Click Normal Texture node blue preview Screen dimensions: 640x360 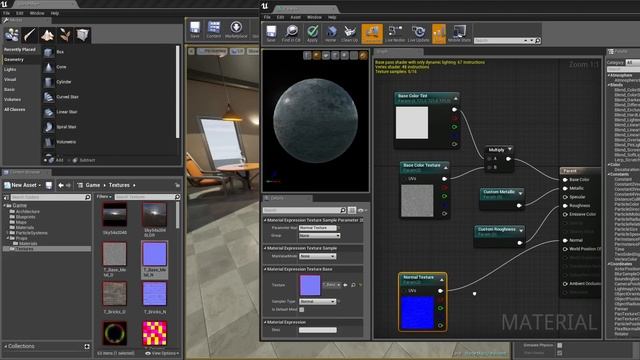tap(418, 313)
